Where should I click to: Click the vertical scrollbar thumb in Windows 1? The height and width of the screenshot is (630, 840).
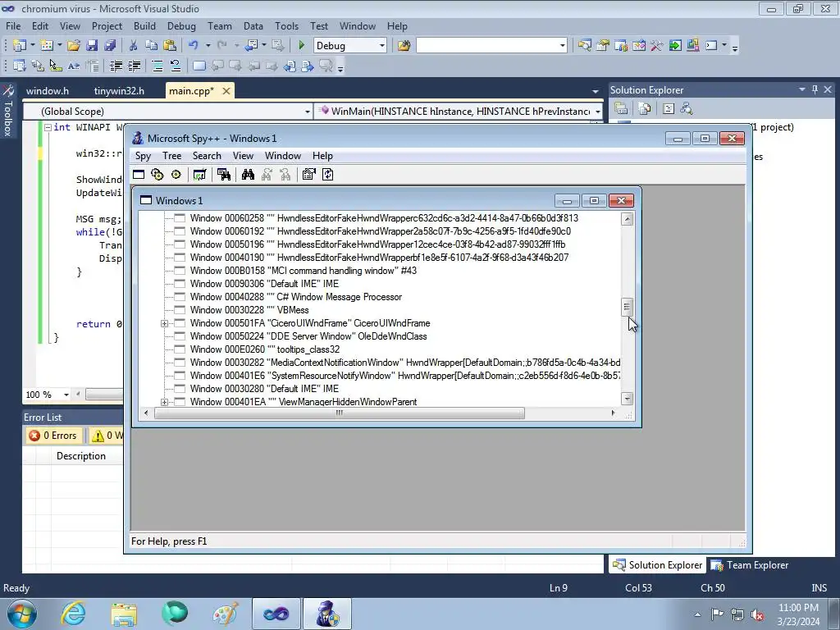point(627,307)
